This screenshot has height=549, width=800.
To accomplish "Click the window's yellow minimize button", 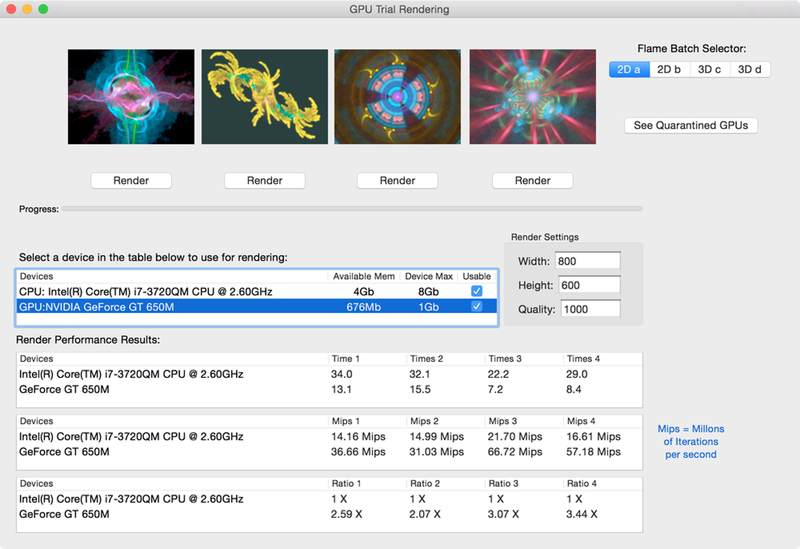I will coord(27,9).
